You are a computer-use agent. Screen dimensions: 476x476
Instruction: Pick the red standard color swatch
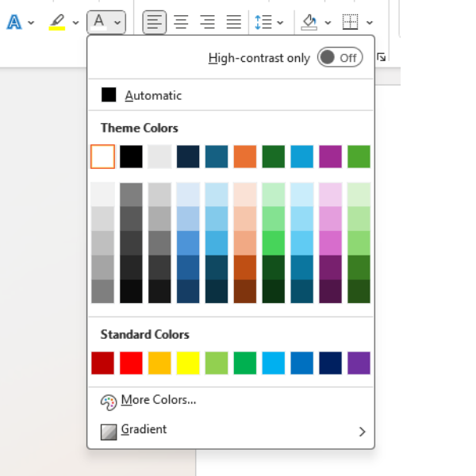131,363
